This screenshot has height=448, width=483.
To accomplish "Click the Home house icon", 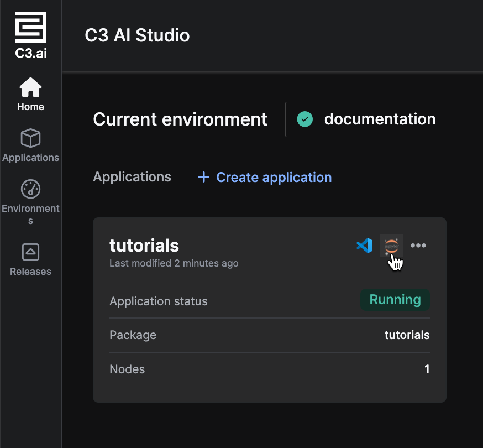I will point(30,87).
